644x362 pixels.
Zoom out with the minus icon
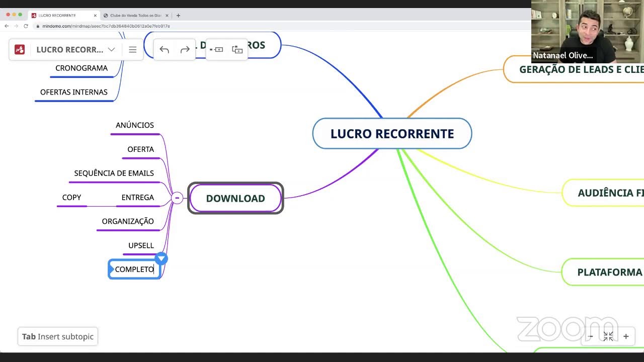pos(591,336)
